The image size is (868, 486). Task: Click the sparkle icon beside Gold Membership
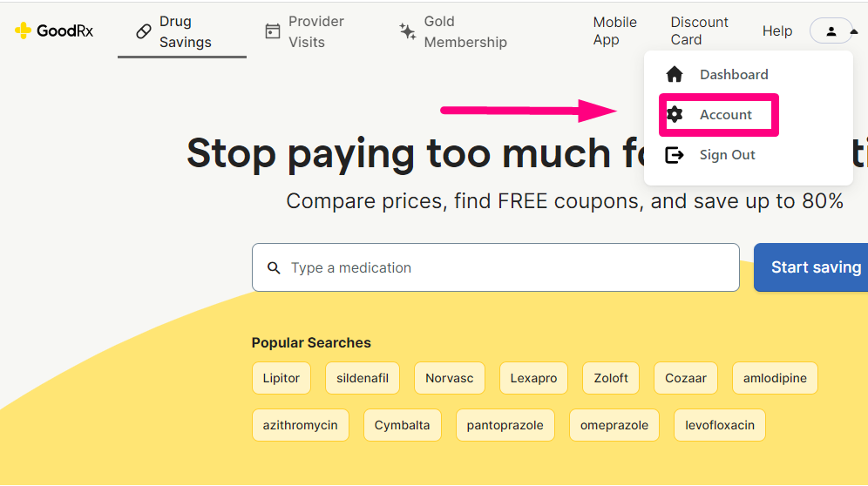click(x=408, y=31)
